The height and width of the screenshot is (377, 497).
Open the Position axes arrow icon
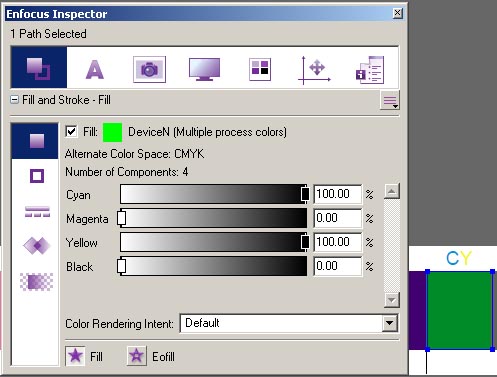(314, 70)
